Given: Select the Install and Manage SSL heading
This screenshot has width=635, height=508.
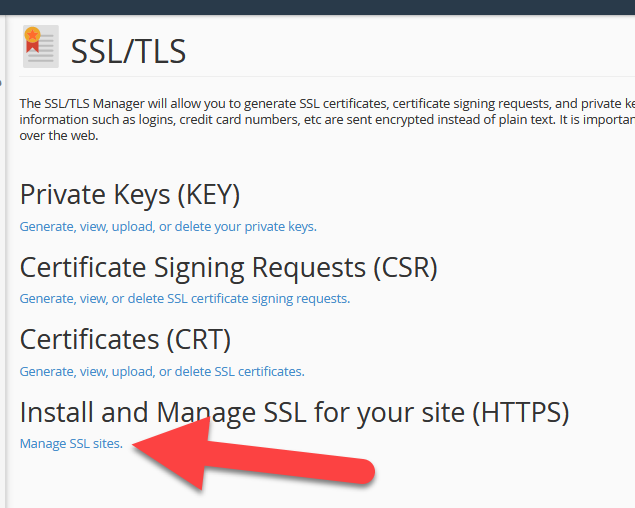Looking at the screenshot, I should coord(294,412).
